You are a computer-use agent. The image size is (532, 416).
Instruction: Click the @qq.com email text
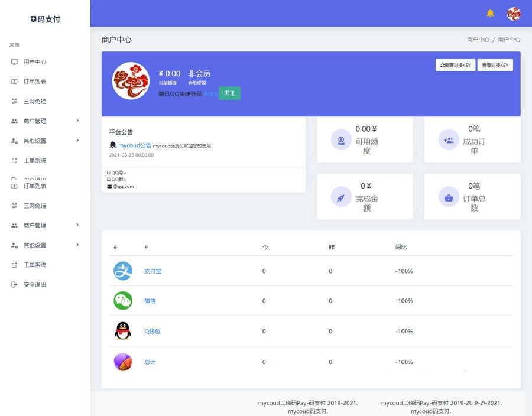pos(124,186)
